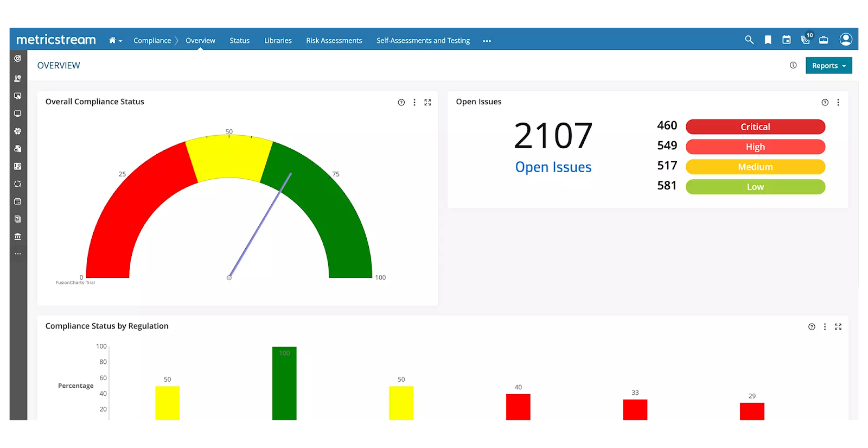Switch to the Status tab
The height and width of the screenshot is (448, 868).
click(x=239, y=41)
